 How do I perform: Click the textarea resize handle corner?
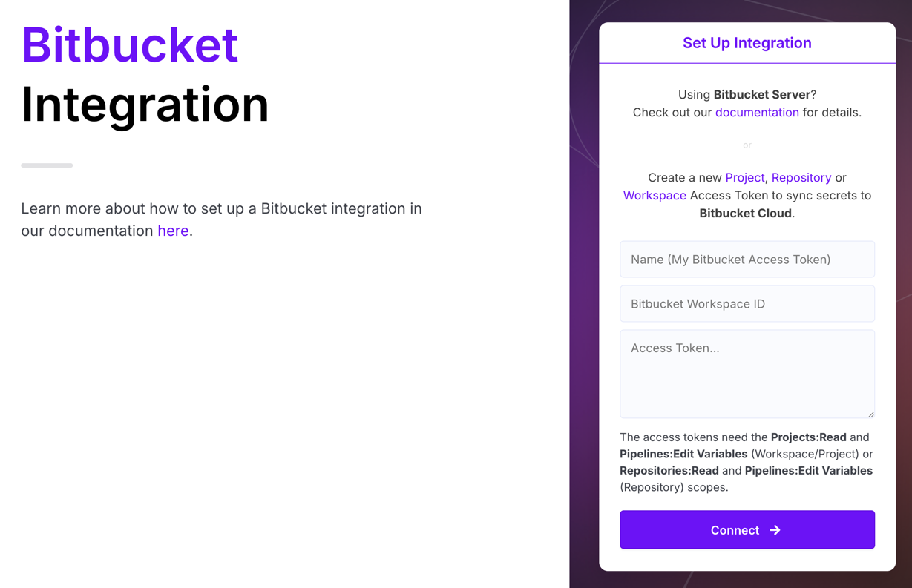870,414
